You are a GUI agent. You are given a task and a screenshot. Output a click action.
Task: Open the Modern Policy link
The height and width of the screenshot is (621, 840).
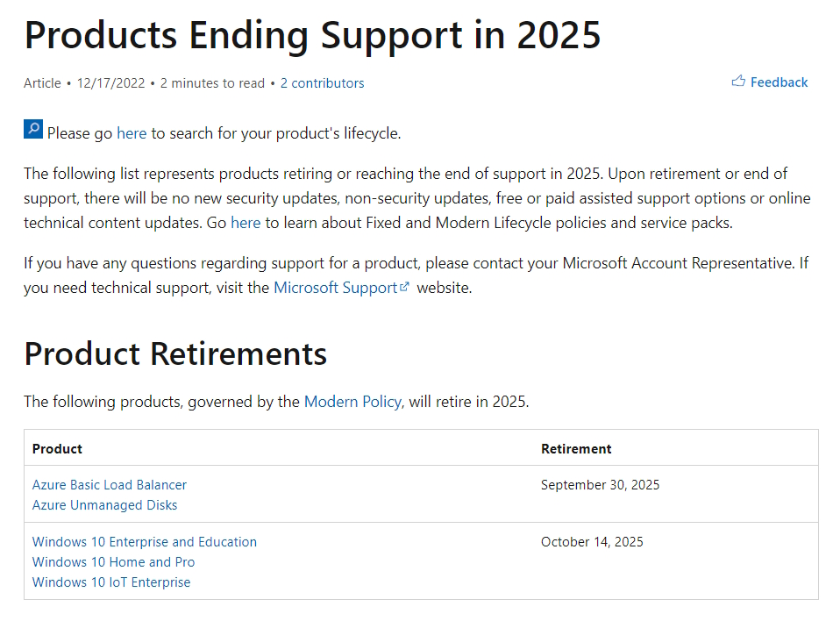tap(352, 401)
